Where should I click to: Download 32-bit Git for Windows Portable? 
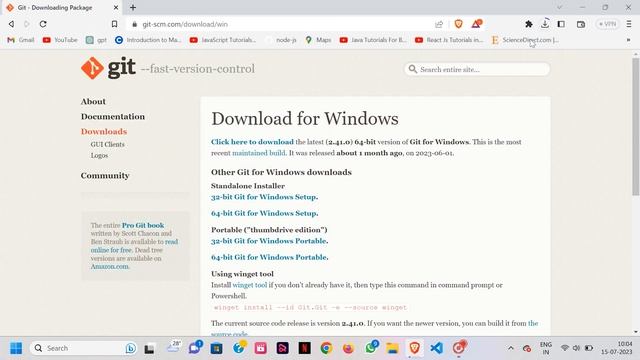click(269, 241)
